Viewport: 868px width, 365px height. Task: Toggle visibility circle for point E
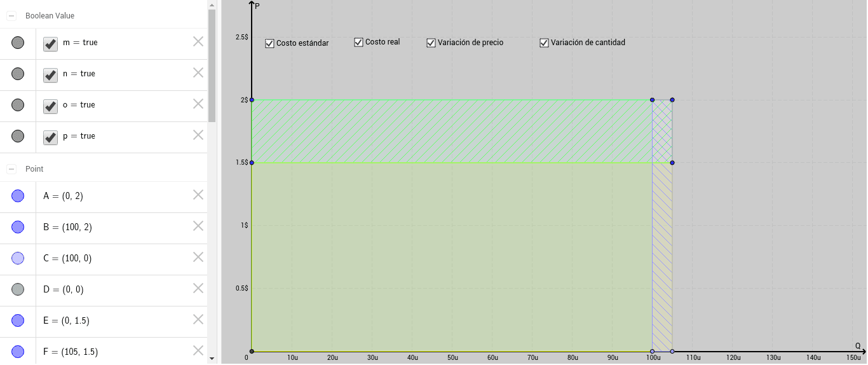tap(18, 320)
